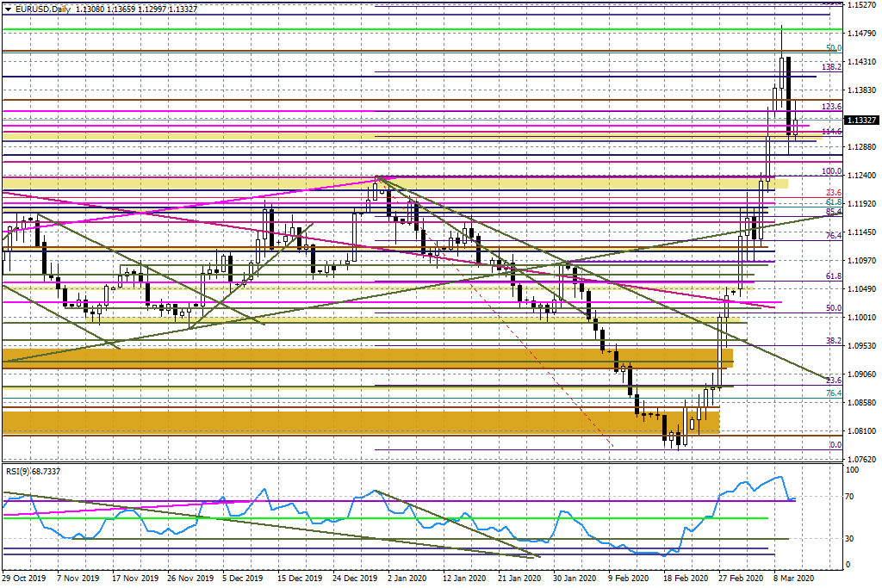Click the 1.09060 price axis label
882x588 pixels.
pyautogui.click(x=861, y=374)
